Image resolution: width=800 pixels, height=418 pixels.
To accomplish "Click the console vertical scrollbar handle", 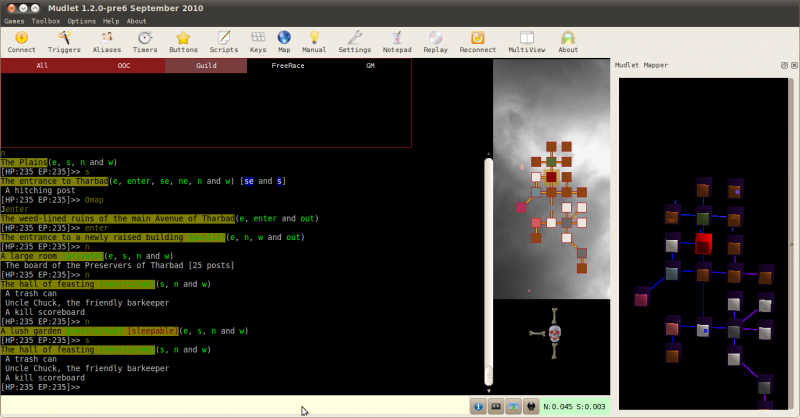I will click(488, 375).
